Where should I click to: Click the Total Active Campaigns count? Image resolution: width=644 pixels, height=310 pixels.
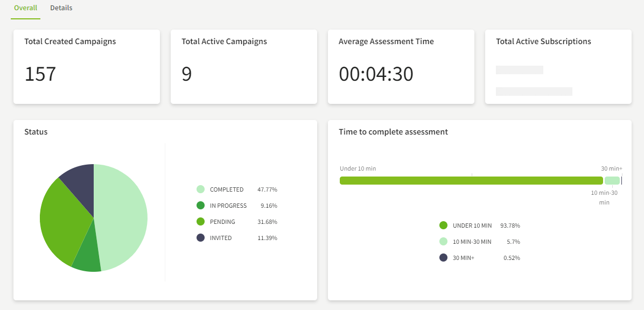(x=186, y=74)
